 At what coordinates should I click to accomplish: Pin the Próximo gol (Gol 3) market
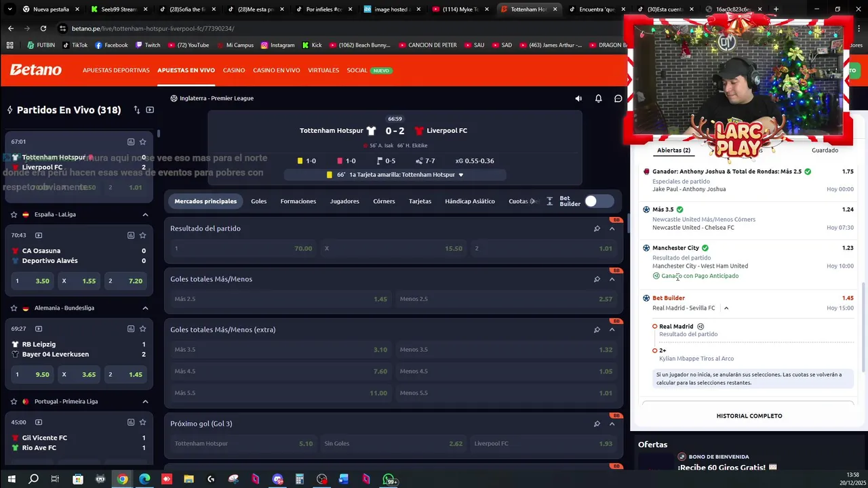[x=597, y=424]
